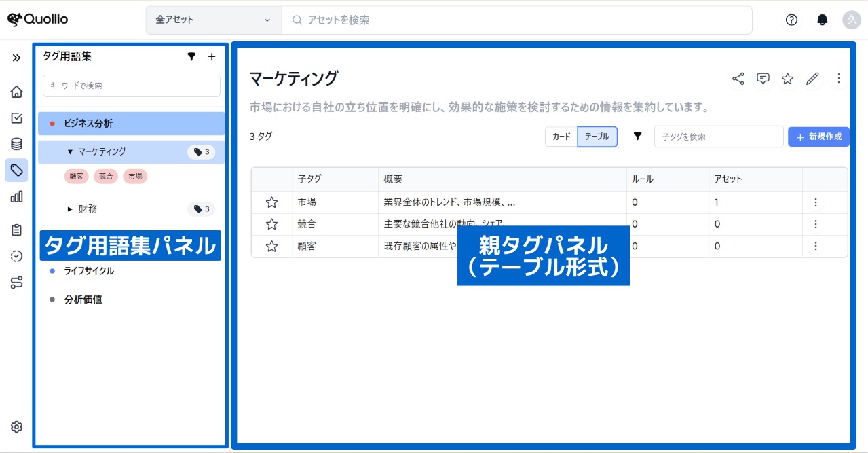Click the 新規作成 button

pyautogui.click(x=818, y=137)
